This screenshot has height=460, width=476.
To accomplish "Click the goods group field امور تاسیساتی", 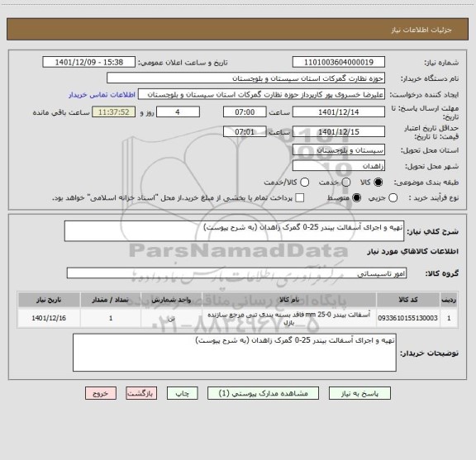I will point(237,273).
